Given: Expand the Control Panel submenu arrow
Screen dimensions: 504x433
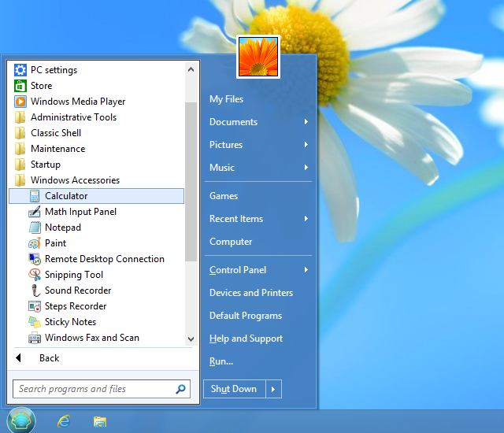Looking at the screenshot, I should (x=306, y=270).
